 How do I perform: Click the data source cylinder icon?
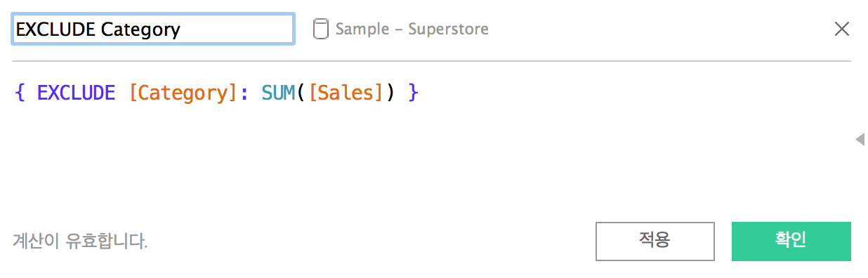click(320, 29)
